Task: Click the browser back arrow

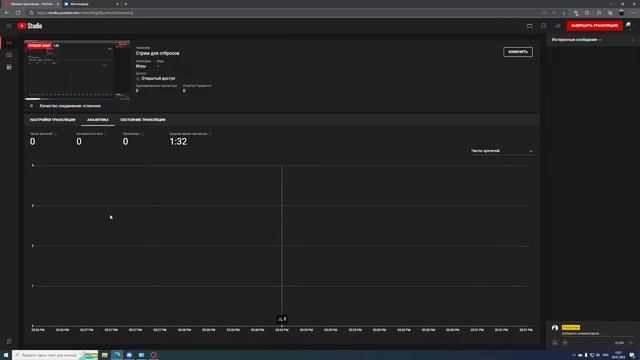Action: pyautogui.click(x=7, y=13)
